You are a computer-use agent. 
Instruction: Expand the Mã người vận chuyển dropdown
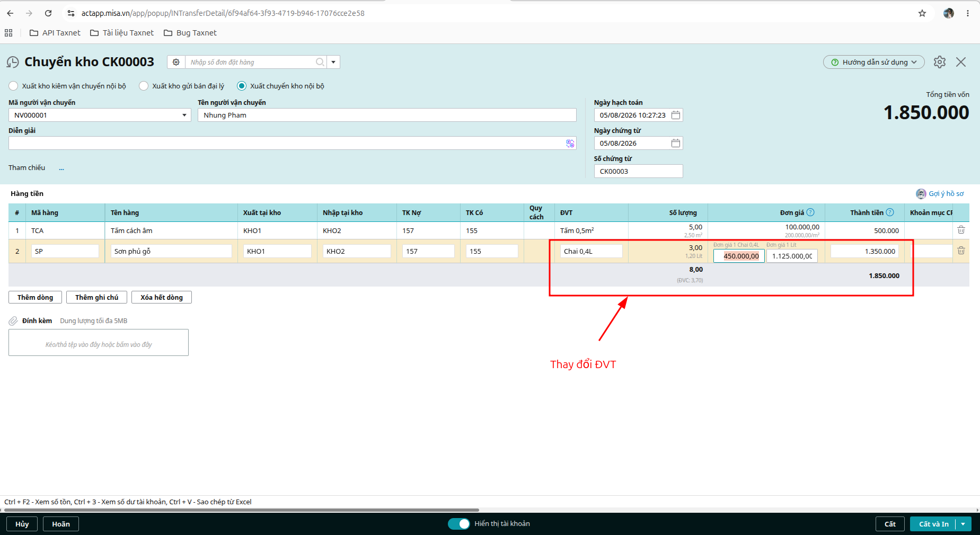click(x=184, y=115)
